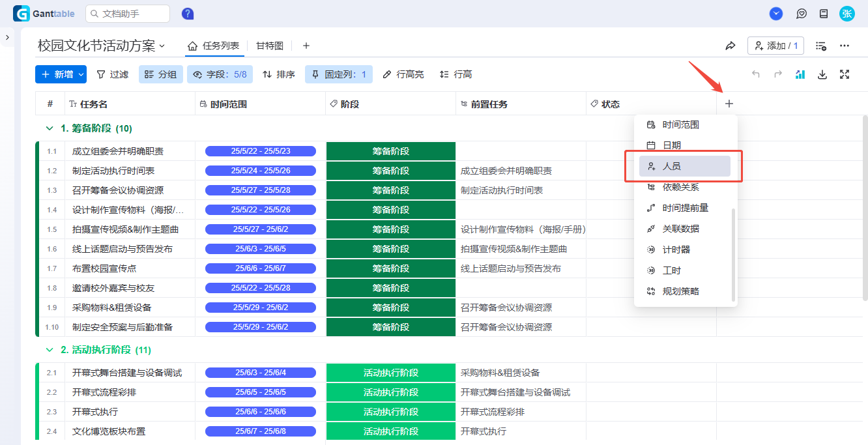Click the undo arrow icon
Screen dimensions: 868x445
coord(756,74)
